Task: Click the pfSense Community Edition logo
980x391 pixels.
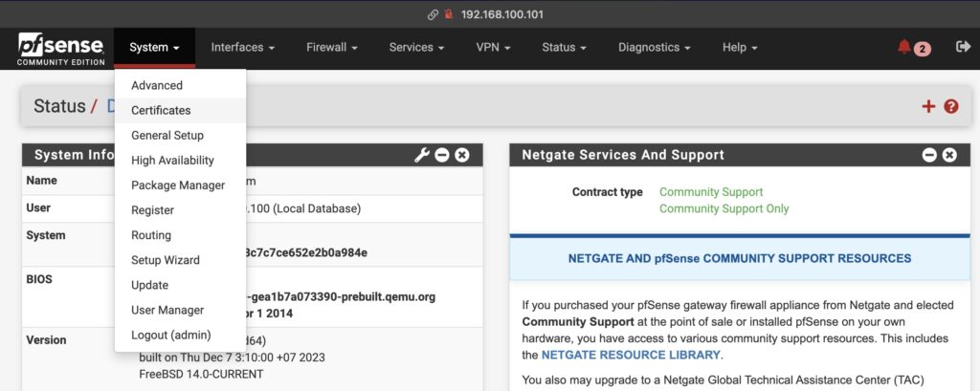Action: tap(60, 48)
